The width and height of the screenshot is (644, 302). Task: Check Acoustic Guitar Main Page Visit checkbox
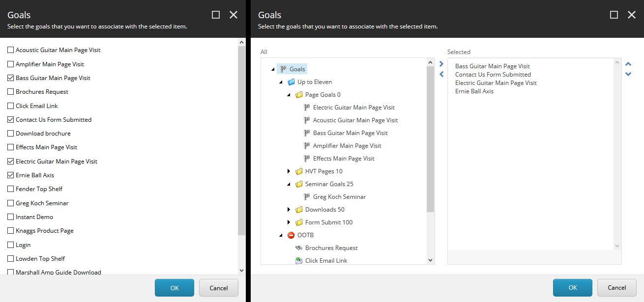11,50
